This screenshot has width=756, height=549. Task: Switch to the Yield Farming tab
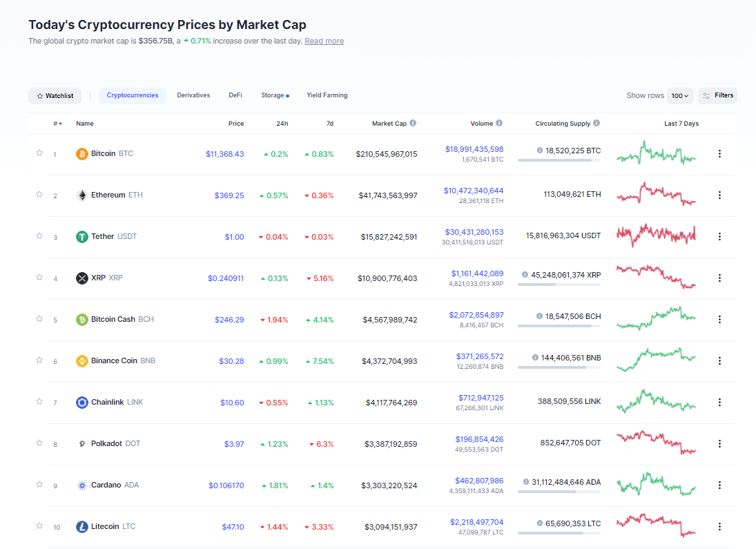[x=327, y=95]
